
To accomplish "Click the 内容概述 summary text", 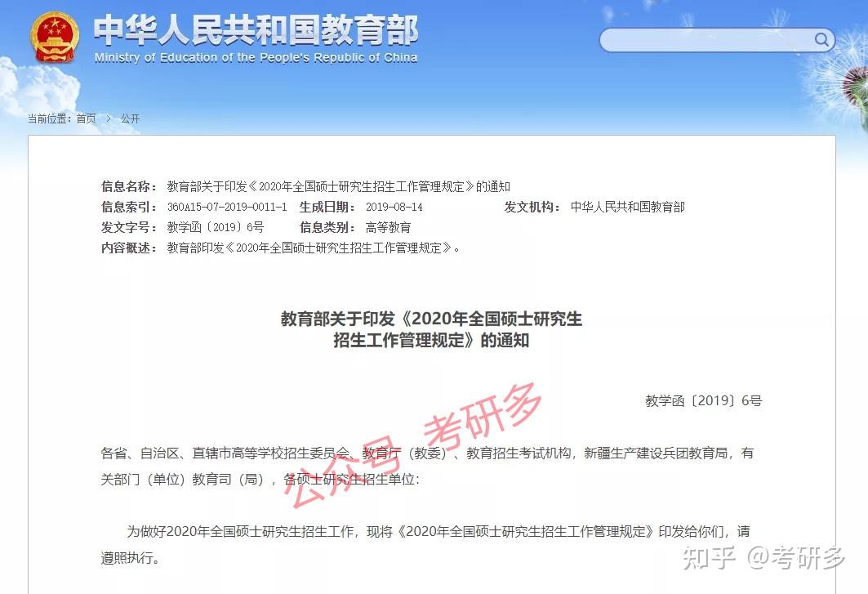I will pos(314,248).
